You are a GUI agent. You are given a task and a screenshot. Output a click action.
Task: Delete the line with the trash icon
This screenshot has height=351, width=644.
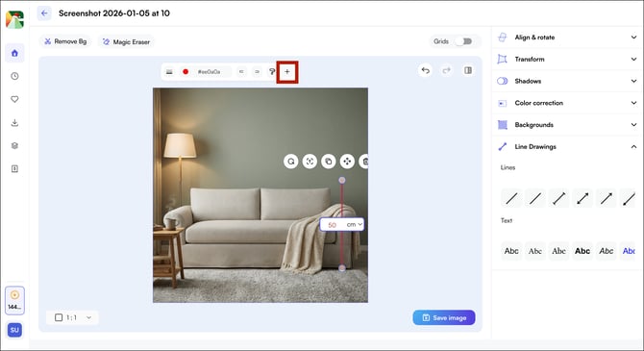[x=364, y=162]
